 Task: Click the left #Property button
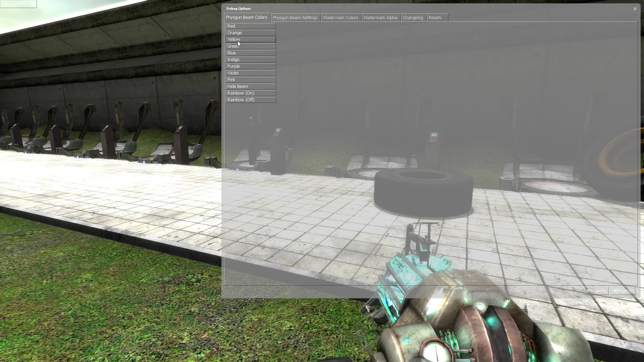coord(596,291)
